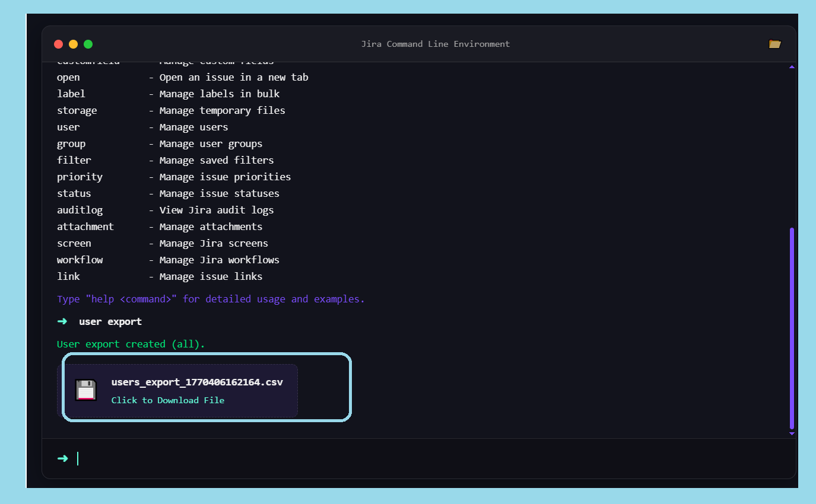Click the "user" command in the help list
Viewport: 816px width, 504px height.
pyautogui.click(x=68, y=127)
